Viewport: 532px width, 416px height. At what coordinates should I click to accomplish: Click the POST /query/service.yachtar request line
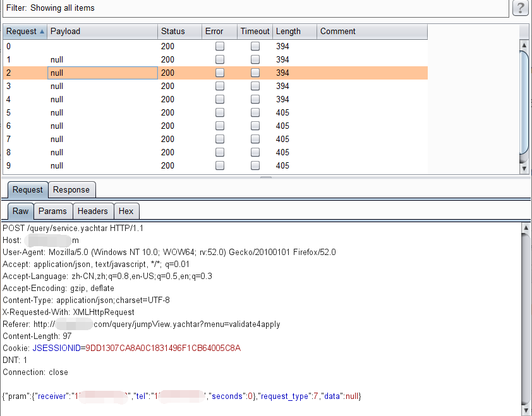point(73,228)
